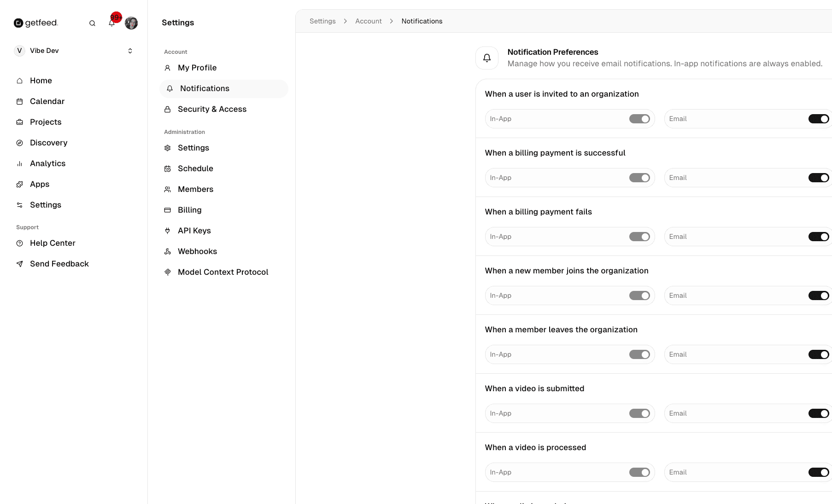The height and width of the screenshot is (504, 832).
Task: Toggle In-App switch for new member joins
Action: click(640, 295)
